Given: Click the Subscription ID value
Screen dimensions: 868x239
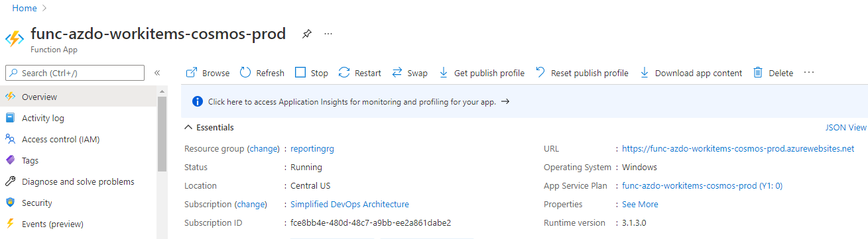Looking at the screenshot, I should [371, 222].
